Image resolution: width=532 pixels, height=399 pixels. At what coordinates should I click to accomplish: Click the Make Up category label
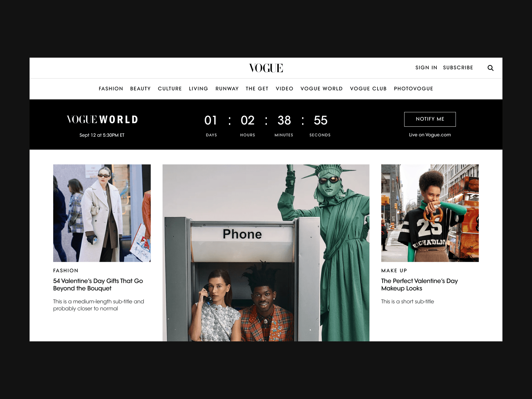coord(394,270)
